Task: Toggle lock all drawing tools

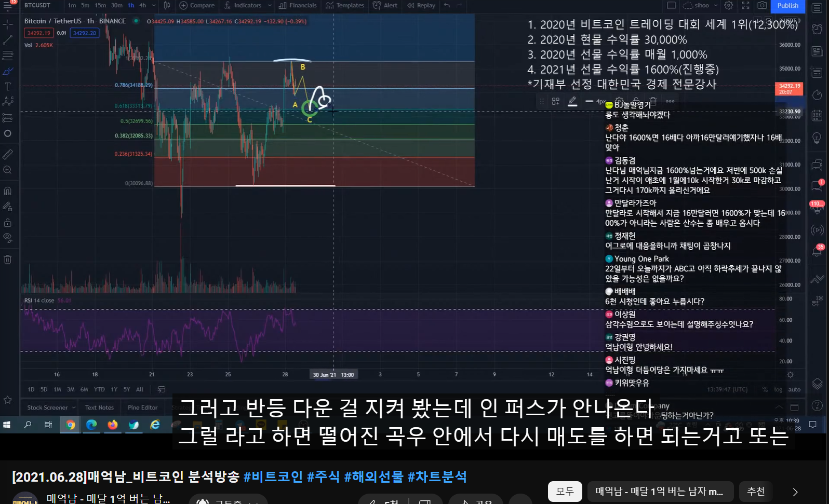Action: coord(8,223)
